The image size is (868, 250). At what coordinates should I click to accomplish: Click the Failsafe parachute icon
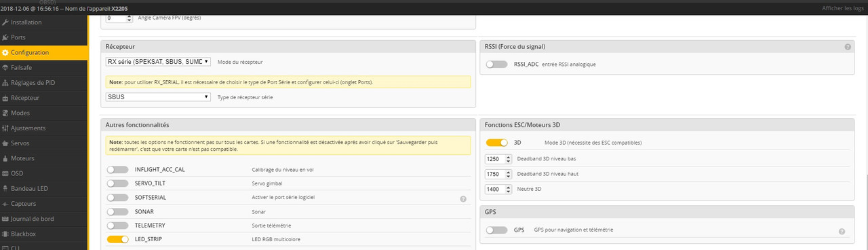pyautogui.click(x=5, y=67)
